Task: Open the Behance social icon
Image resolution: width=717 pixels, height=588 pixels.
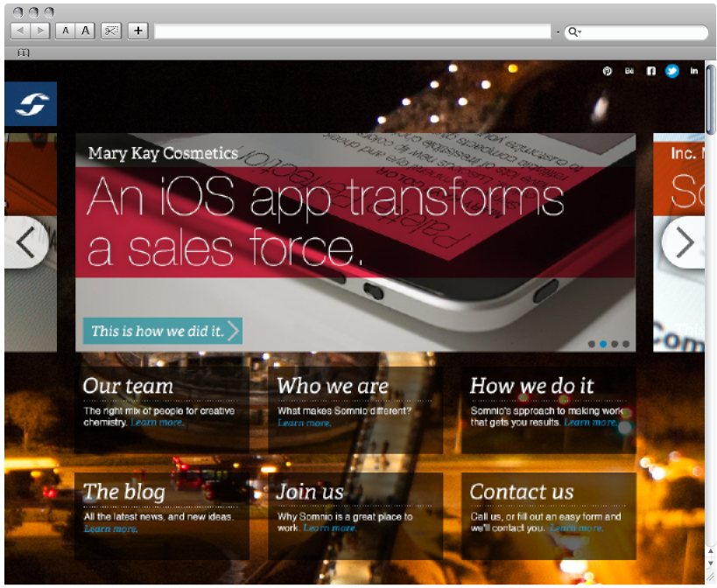Action: click(629, 71)
